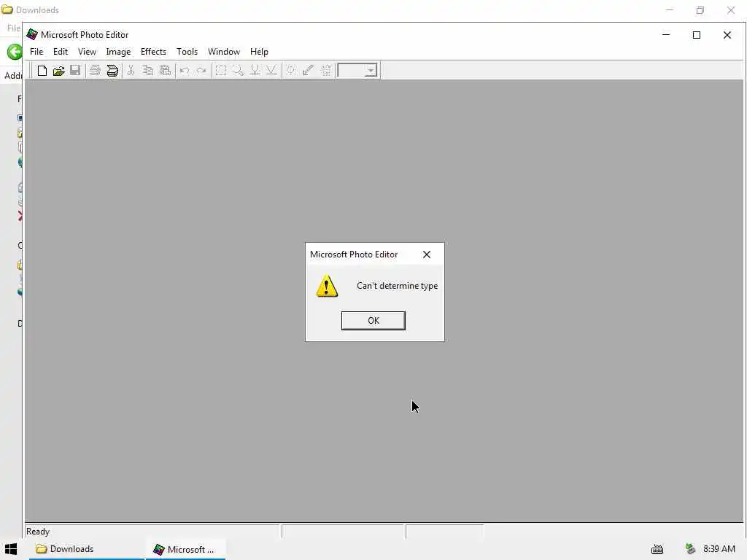Click OK in the error dialog
The width and height of the screenshot is (747, 560).
(x=373, y=321)
